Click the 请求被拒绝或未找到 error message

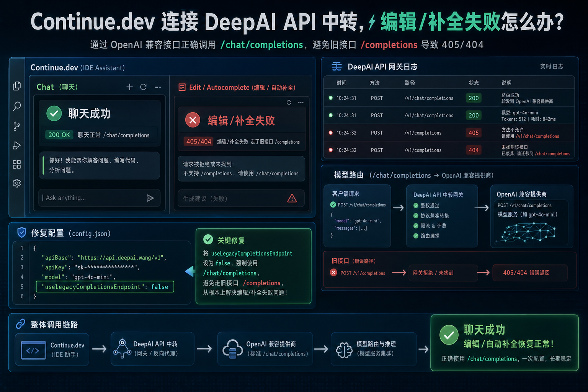[241, 168]
